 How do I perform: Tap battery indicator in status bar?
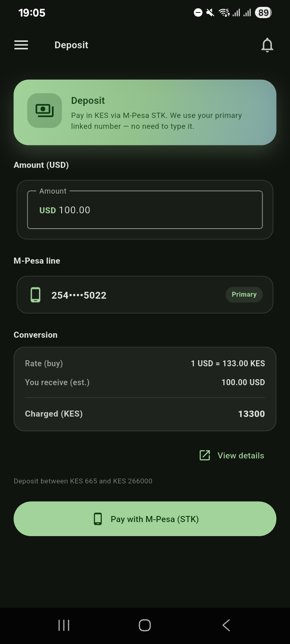[263, 13]
